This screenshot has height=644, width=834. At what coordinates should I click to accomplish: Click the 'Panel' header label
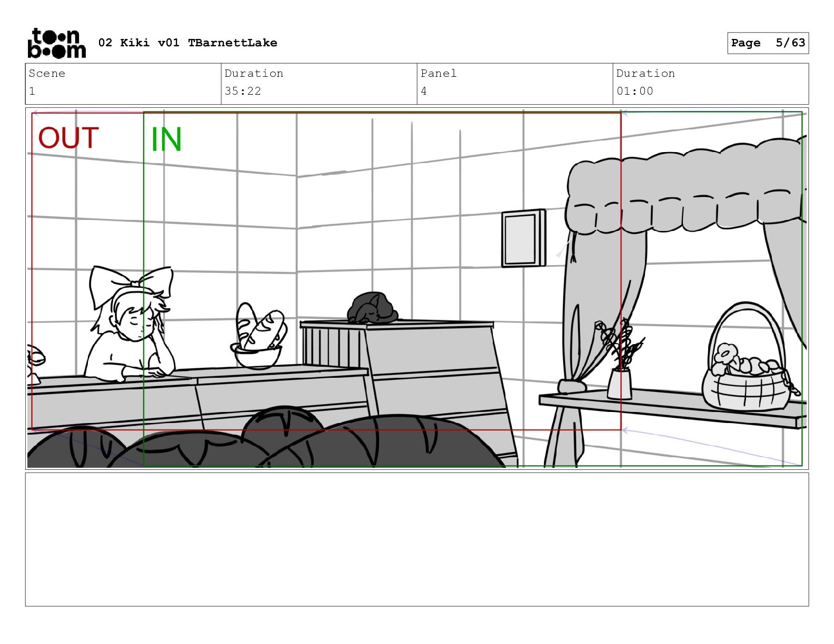click(439, 73)
